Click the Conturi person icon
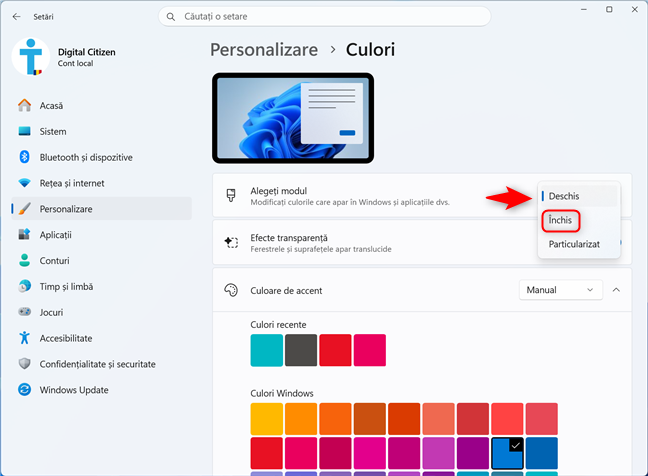Viewport: 648px width, 476px height. [24, 260]
